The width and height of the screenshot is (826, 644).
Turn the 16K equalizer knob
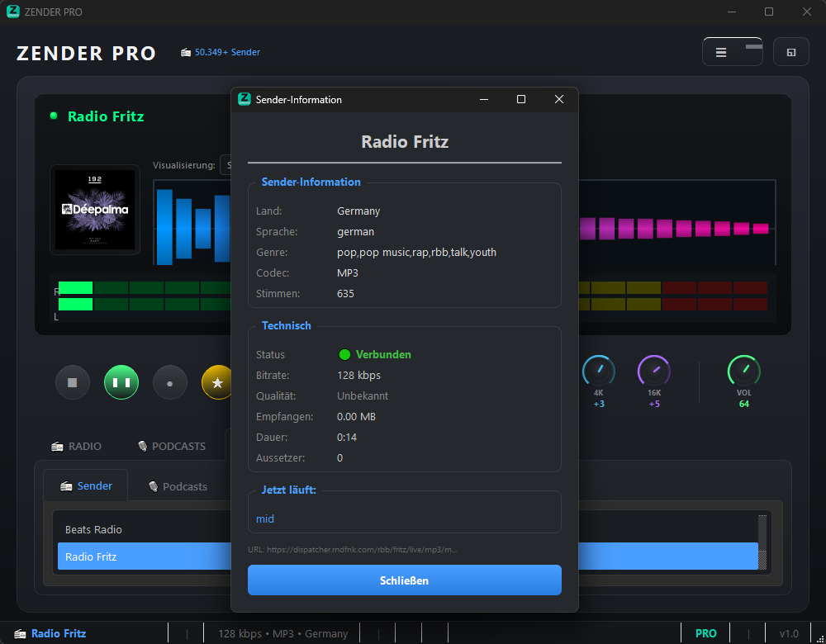point(654,370)
